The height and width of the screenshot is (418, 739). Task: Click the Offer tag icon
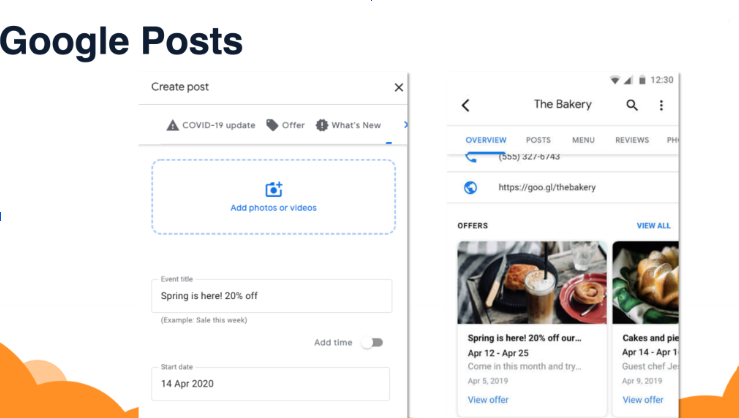click(272, 125)
